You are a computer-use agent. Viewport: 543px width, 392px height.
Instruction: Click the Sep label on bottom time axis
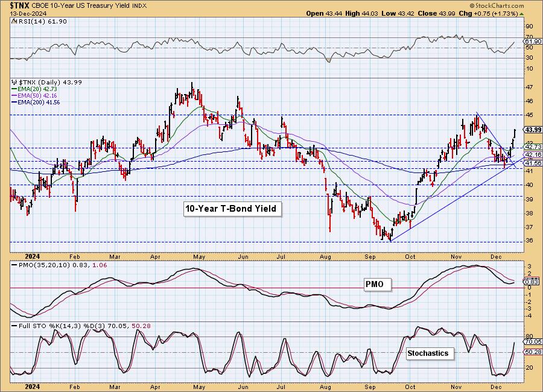370,387
